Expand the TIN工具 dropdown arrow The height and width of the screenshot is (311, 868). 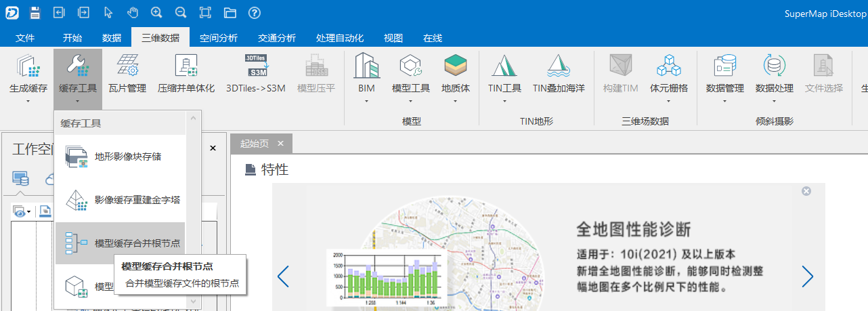(x=504, y=102)
